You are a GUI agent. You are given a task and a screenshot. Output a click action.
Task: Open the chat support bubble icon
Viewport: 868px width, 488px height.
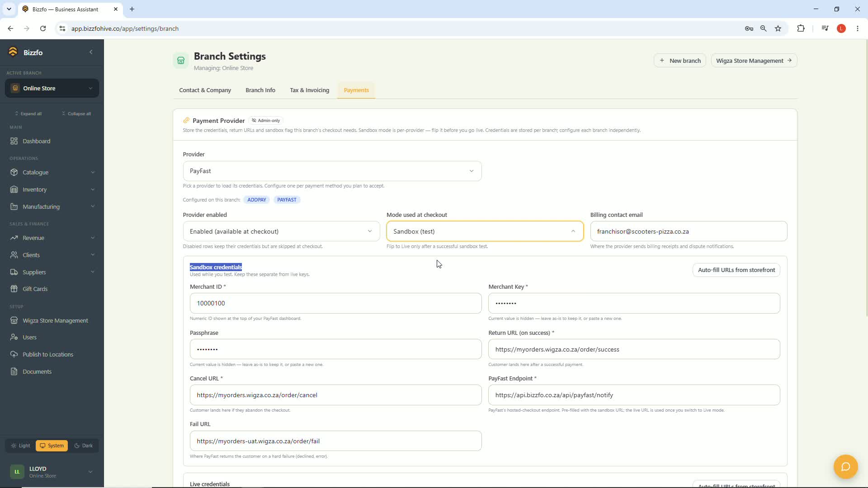(845, 466)
